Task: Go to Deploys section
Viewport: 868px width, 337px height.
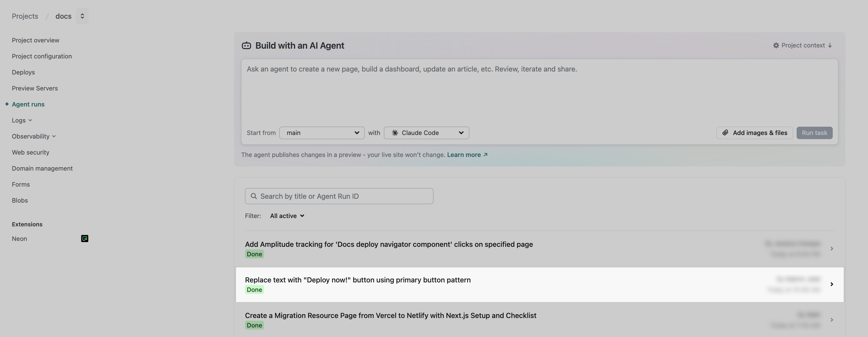Action: [23, 72]
